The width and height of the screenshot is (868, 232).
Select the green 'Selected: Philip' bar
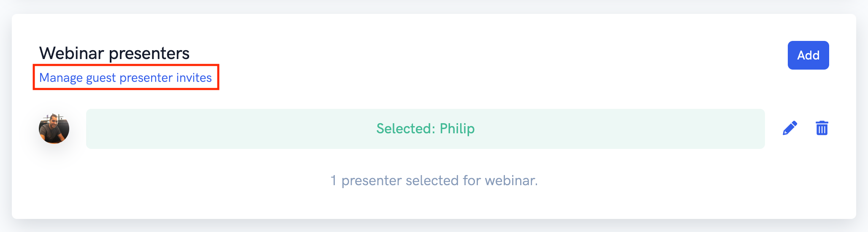[425, 129]
